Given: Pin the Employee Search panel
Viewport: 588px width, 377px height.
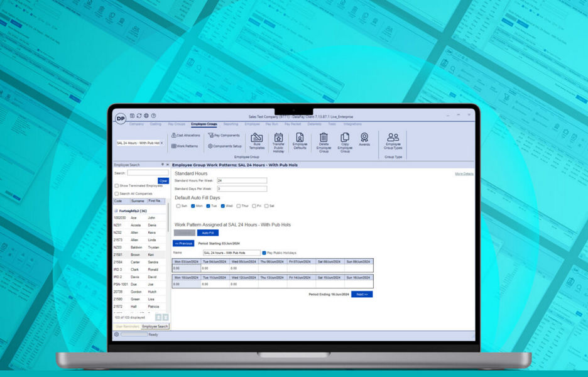Looking at the screenshot, I should 162,165.
